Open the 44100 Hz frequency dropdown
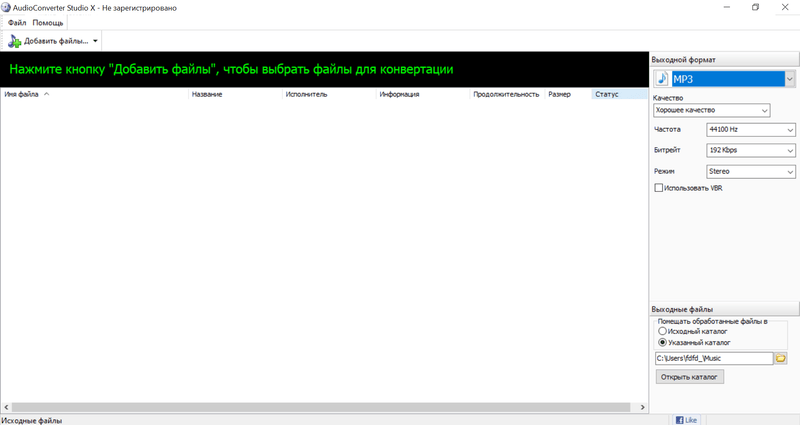This screenshot has height=425, width=800. pos(790,130)
